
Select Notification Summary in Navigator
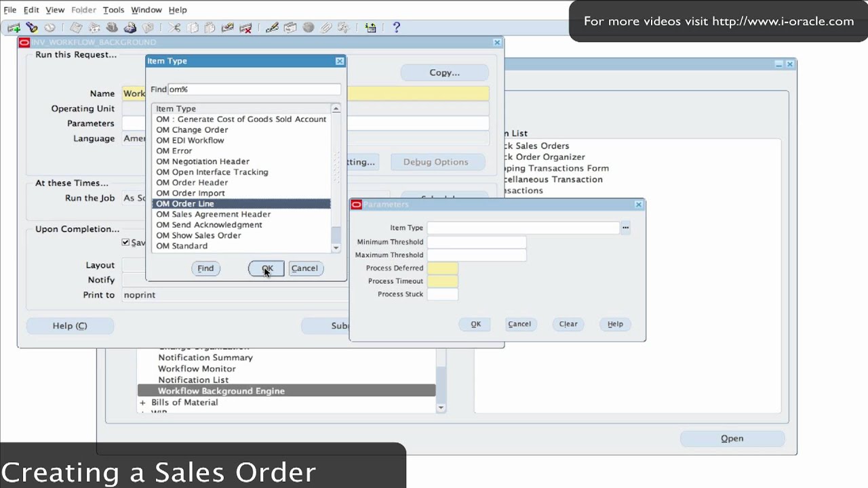pos(205,357)
